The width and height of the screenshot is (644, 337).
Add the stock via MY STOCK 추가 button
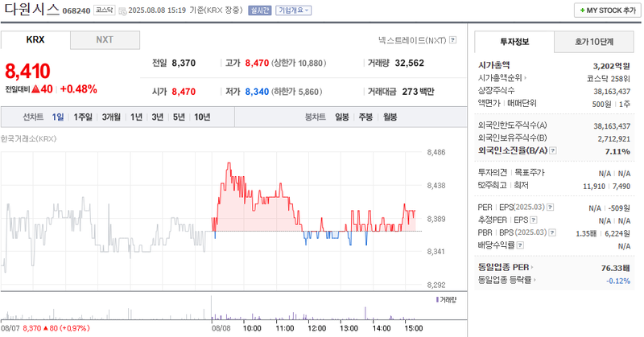tap(608, 10)
